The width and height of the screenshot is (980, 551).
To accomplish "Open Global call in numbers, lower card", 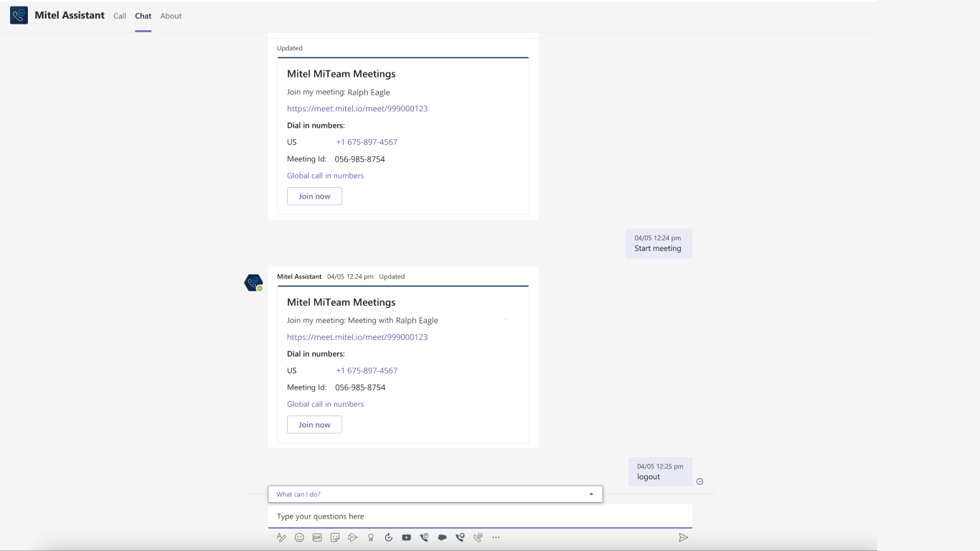I will (325, 404).
